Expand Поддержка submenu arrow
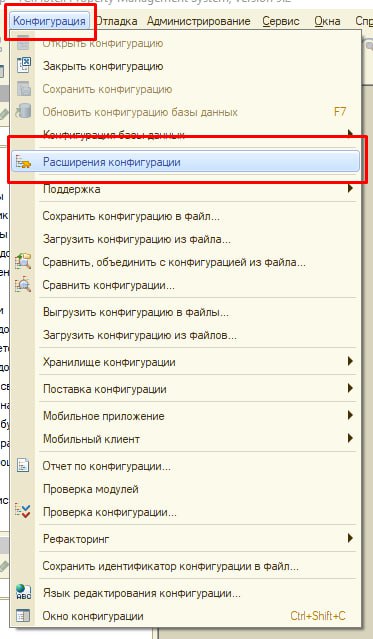Screen dimensions: 373x639 point(350,189)
